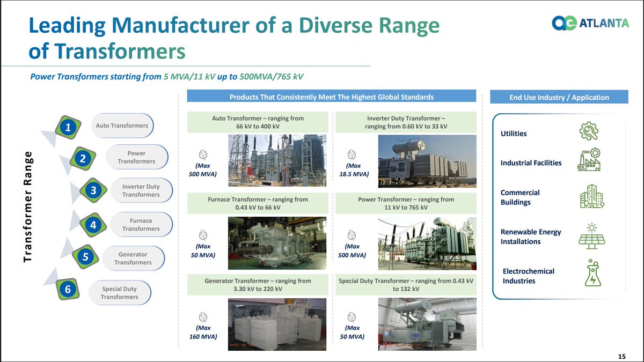Select the Inverter Duty Transformers pill label

click(141, 191)
